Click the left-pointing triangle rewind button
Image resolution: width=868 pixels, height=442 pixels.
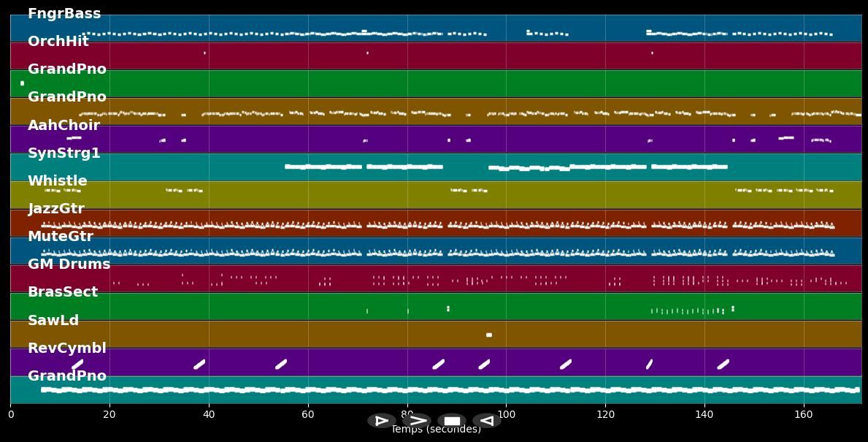point(486,421)
